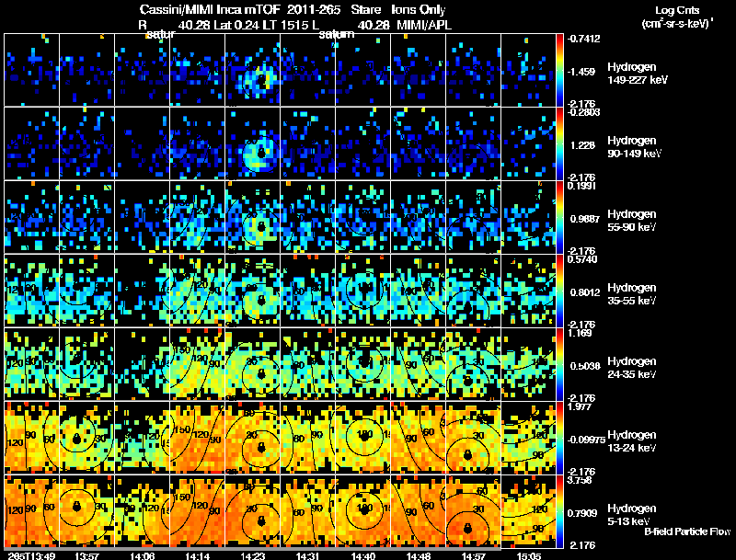Viewport: 736px width, 560px height.
Task: Click the 0.8012 colorbar value
Action: coord(585,292)
